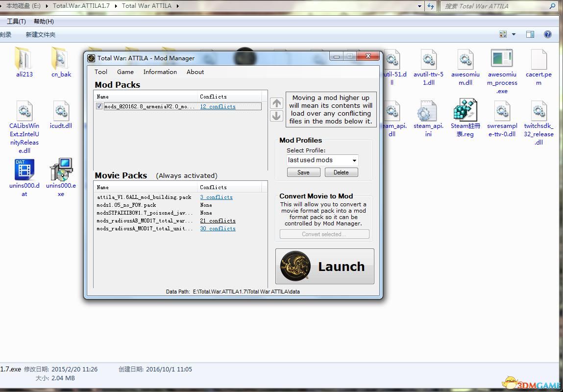Select the awesomium.dll file
The width and height of the screenshot is (563, 392).
tap(465, 67)
